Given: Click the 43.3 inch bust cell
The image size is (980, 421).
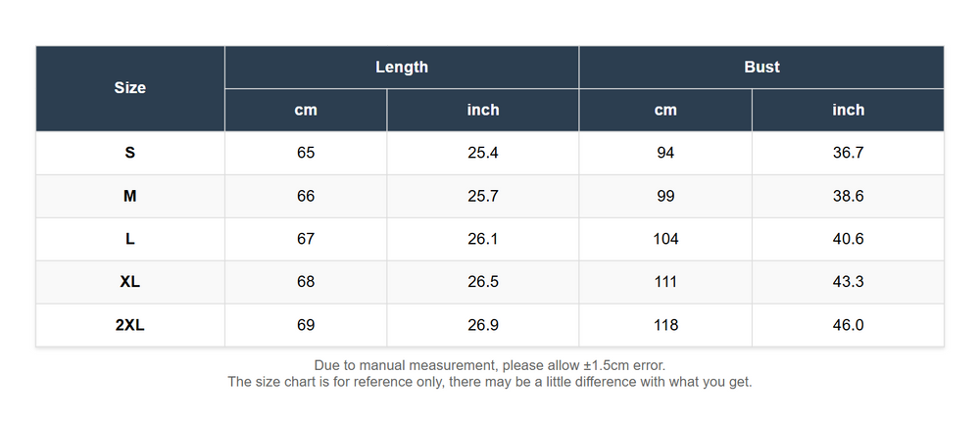Looking at the screenshot, I should pos(848,282).
